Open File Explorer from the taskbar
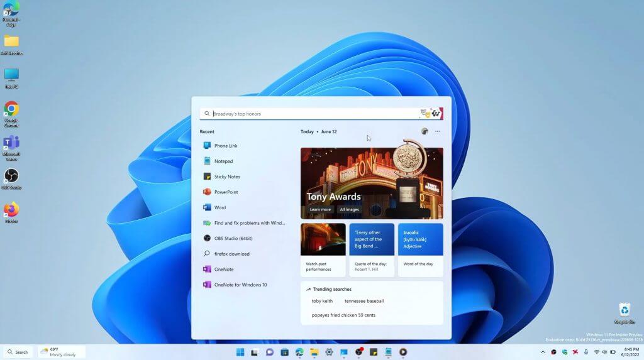644x360 pixels. tap(314, 352)
